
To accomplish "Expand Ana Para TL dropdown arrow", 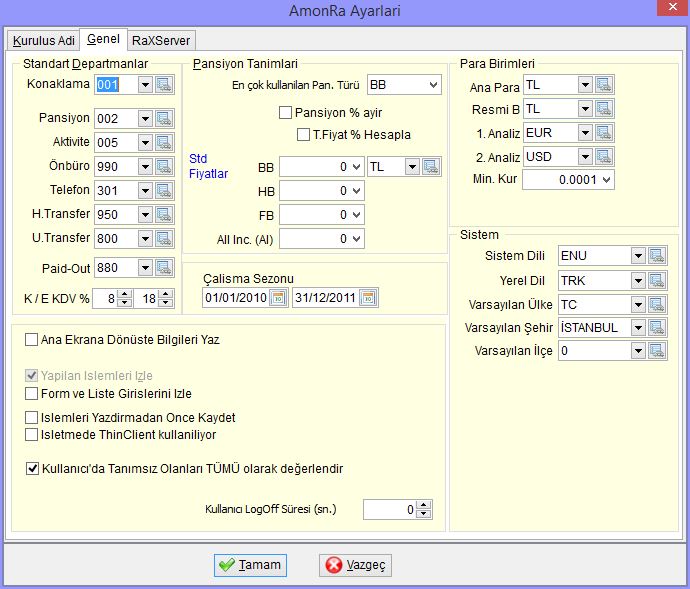I will click(x=585, y=85).
